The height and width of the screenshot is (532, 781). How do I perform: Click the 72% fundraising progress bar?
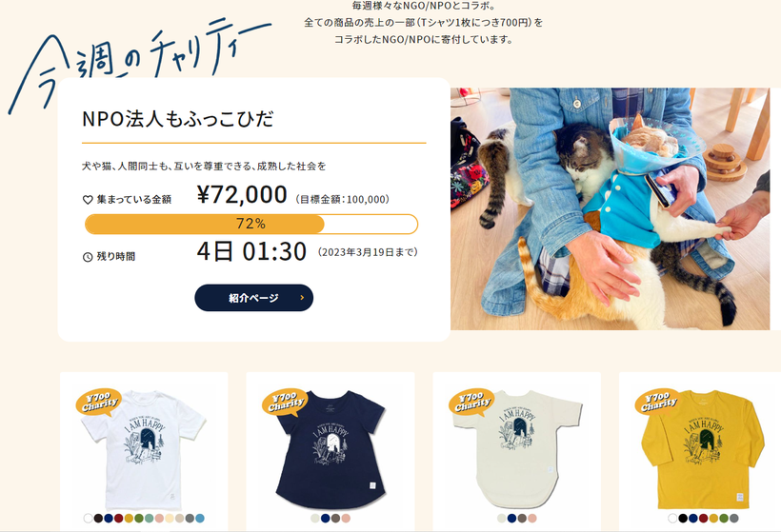click(x=251, y=224)
